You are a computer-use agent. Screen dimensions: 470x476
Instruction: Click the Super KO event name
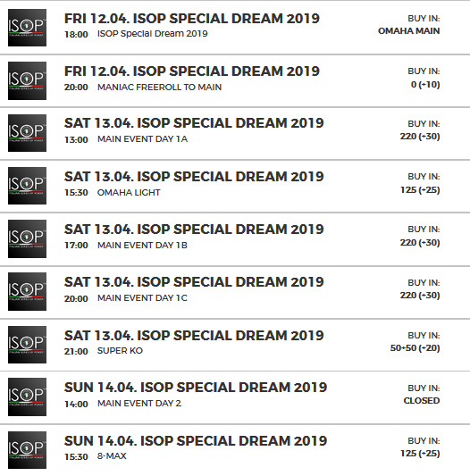click(120, 351)
